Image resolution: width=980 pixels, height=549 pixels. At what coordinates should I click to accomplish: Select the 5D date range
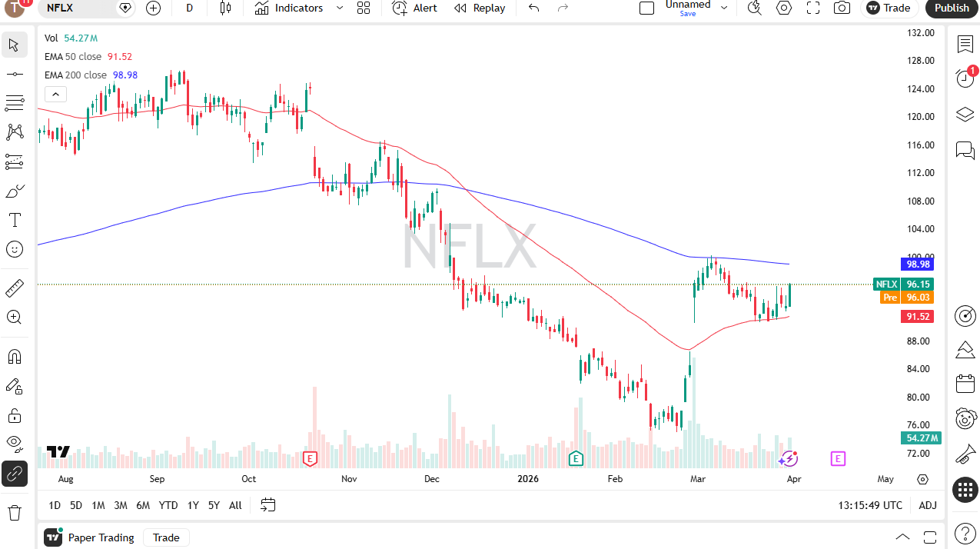[76, 505]
